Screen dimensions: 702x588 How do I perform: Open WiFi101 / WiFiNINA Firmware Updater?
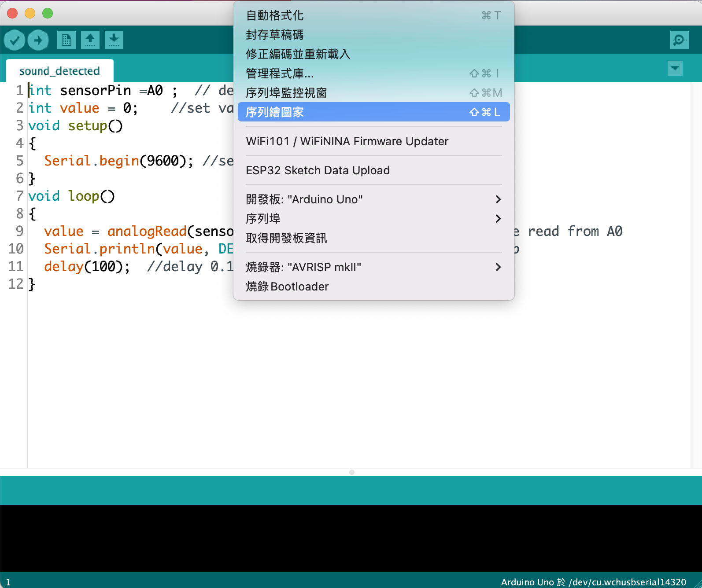[373, 141]
